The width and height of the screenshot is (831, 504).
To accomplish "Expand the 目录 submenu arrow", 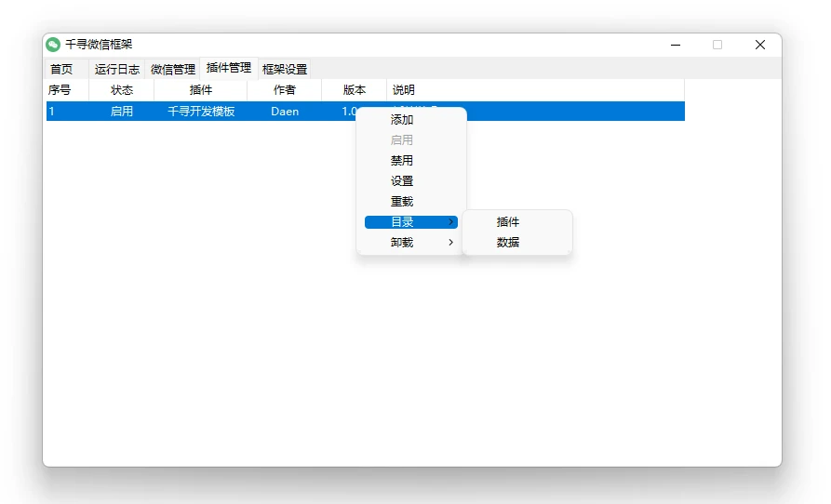I will pyautogui.click(x=450, y=222).
